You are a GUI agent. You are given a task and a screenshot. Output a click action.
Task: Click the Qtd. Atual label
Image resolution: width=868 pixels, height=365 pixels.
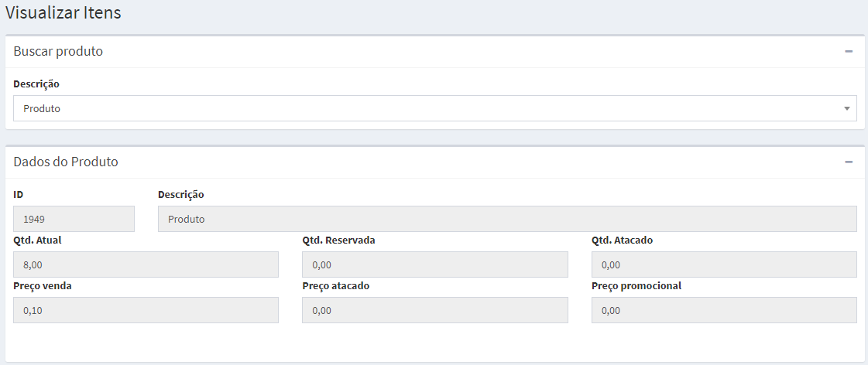[x=37, y=240]
